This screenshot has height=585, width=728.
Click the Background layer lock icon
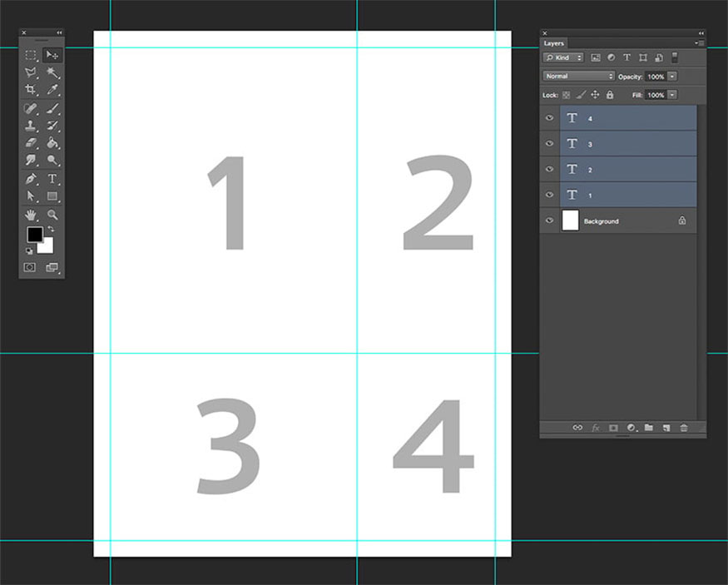[x=682, y=221]
